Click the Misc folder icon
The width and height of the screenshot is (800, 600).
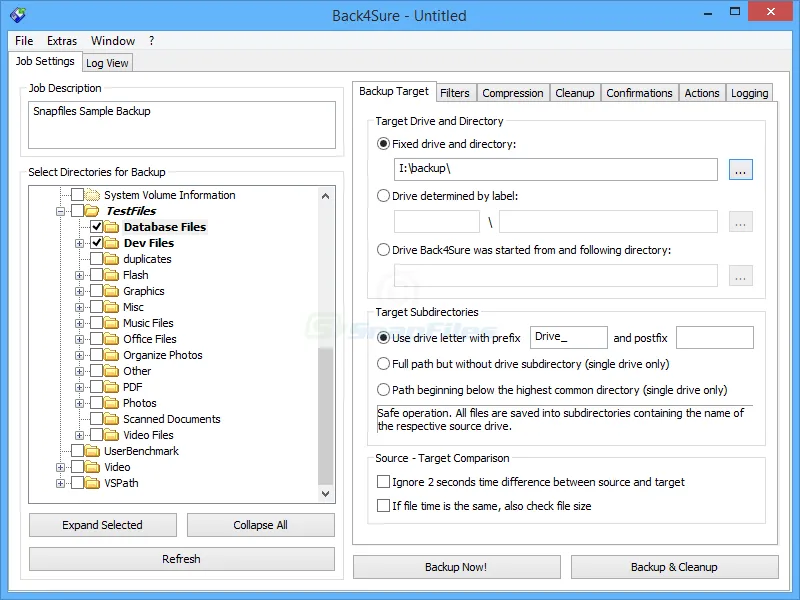(x=111, y=307)
